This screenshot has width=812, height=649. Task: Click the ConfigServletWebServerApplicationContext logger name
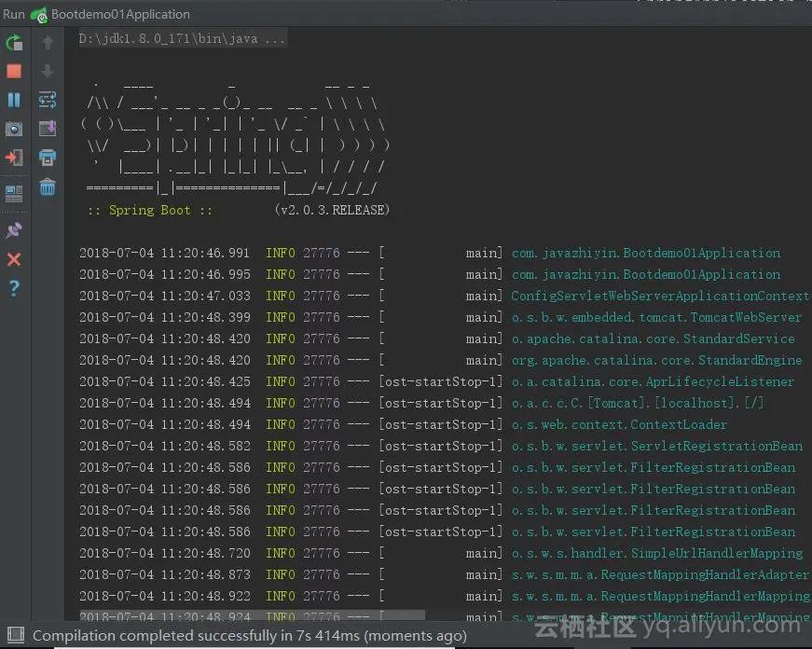coord(660,296)
